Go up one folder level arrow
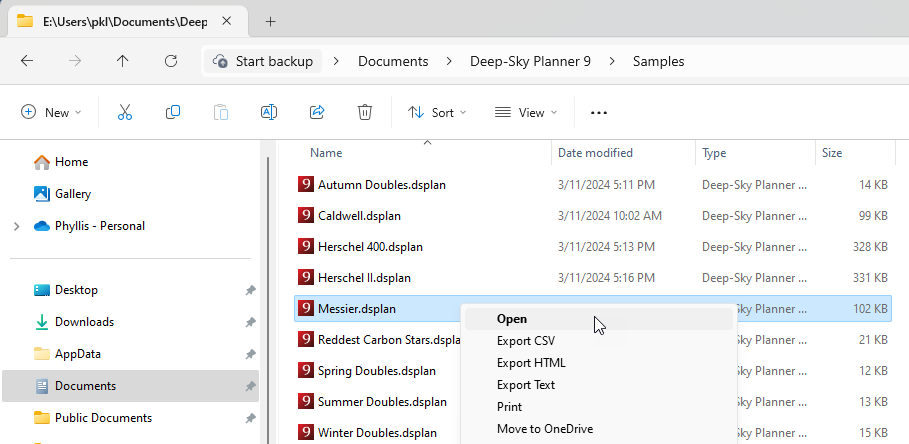 click(123, 61)
